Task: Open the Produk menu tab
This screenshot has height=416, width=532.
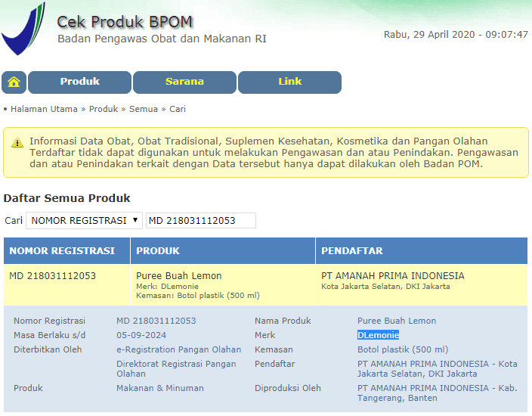Action: click(x=80, y=82)
